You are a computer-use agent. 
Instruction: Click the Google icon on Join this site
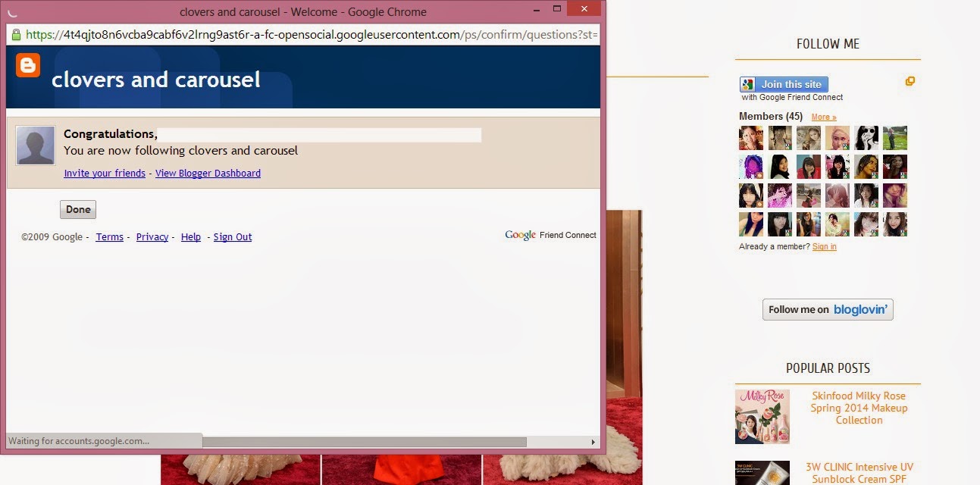[747, 85]
